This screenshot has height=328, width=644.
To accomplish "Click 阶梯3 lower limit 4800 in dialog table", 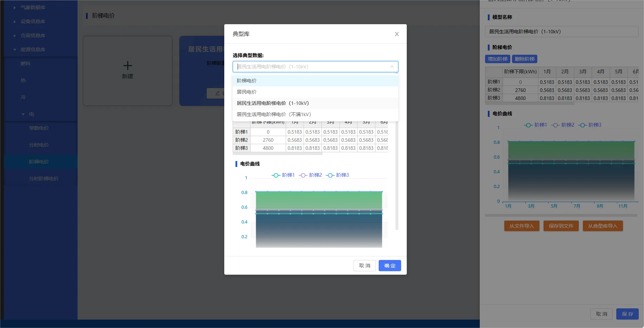I will coord(268,148).
